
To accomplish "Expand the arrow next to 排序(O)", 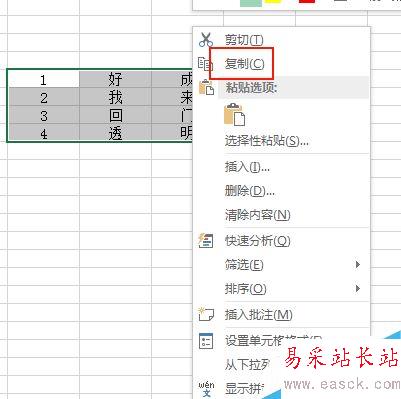I will tap(358, 289).
